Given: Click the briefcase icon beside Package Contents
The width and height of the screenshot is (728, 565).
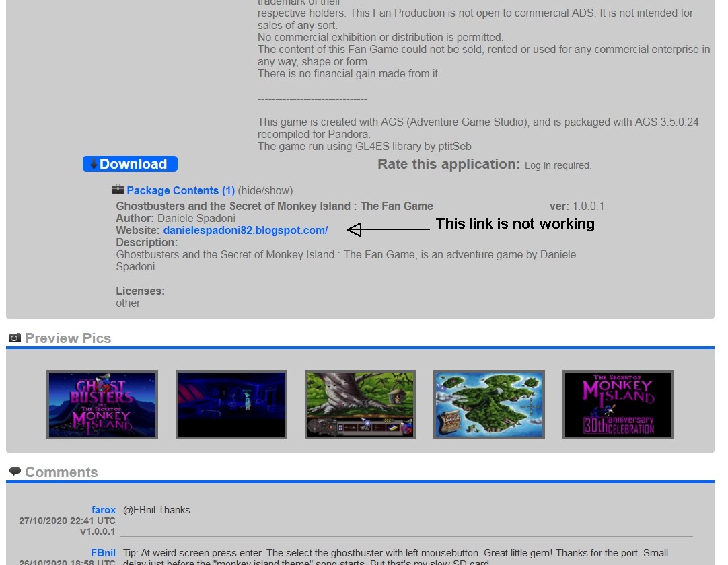Looking at the screenshot, I should pyautogui.click(x=118, y=190).
